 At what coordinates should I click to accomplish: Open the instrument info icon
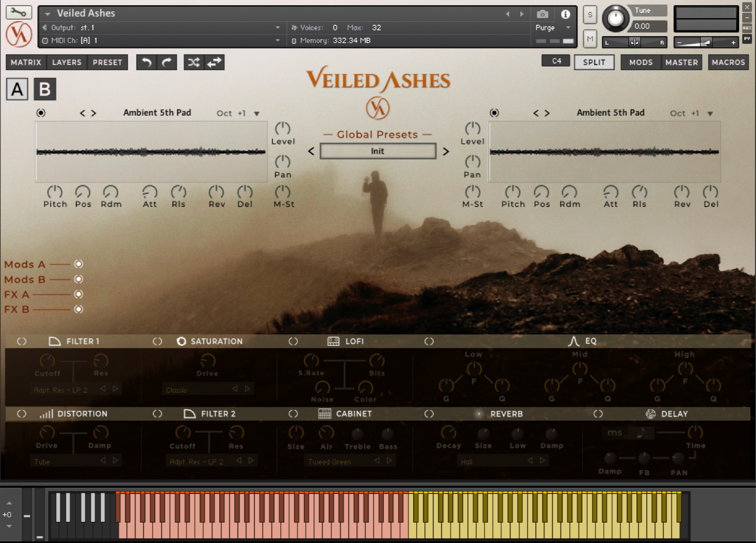pos(566,14)
